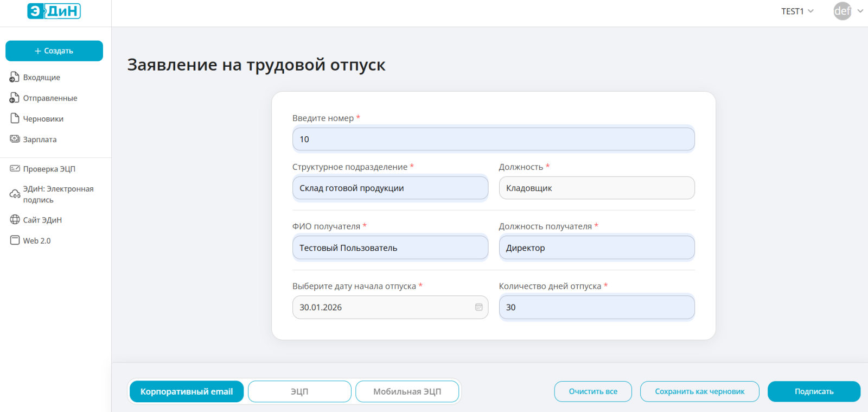
Task: Click the Черновики drafts file icon
Action: coord(15,118)
